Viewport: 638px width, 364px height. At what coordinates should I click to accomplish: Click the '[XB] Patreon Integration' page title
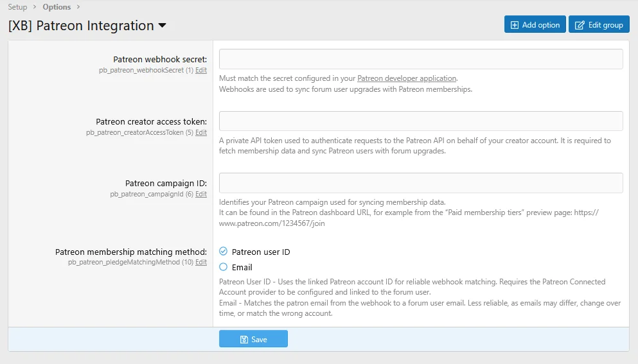(82, 26)
